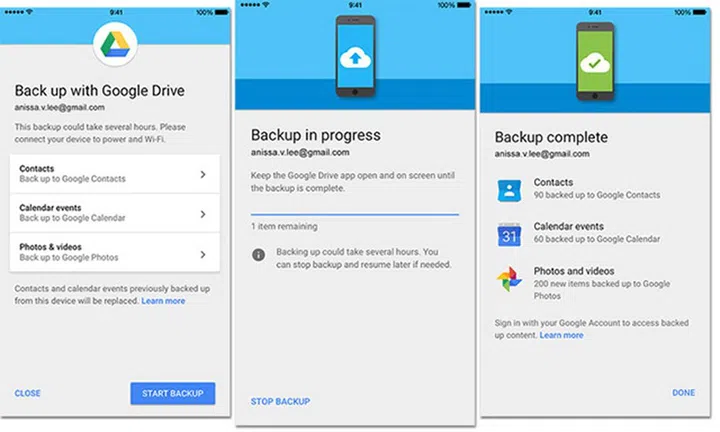Click the info icon beside backup notice

[x=258, y=256]
